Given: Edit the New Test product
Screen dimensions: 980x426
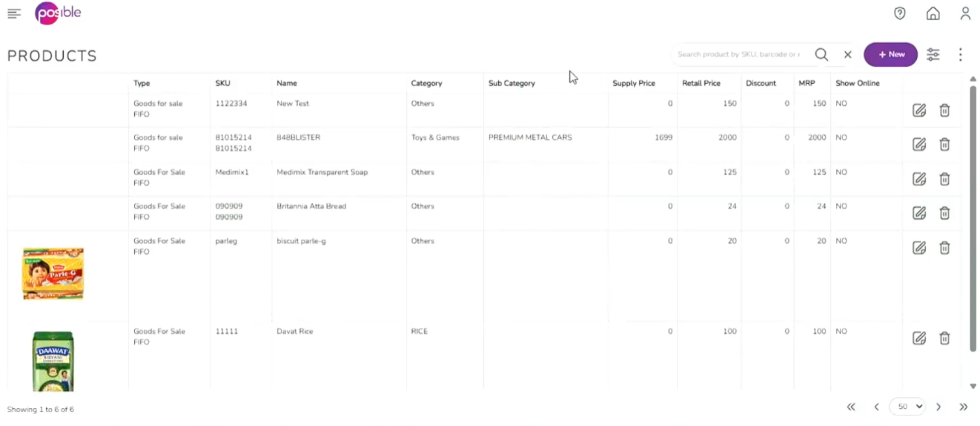Looking at the screenshot, I should point(919,111).
